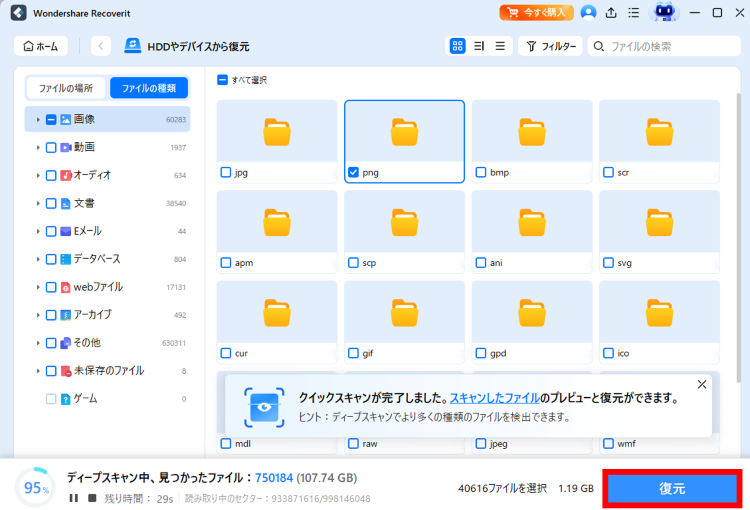Expand the 文書 category tree
750x510 pixels.
tap(38, 203)
